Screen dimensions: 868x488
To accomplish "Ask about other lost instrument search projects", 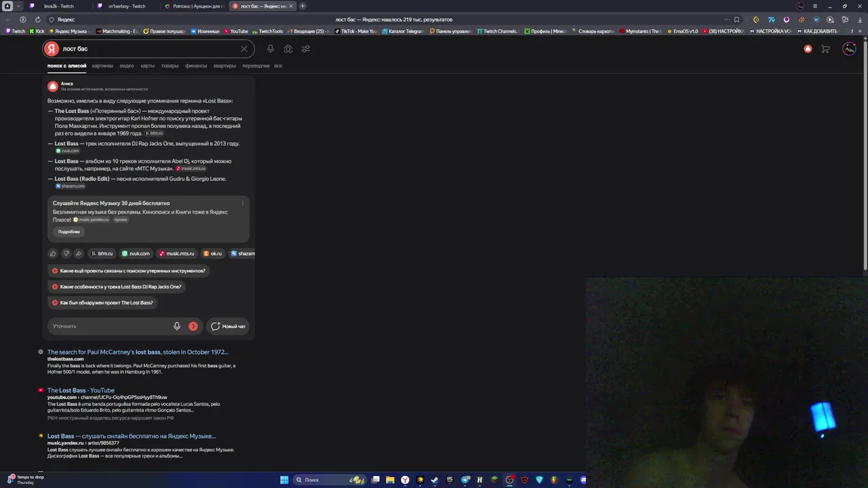I will point(128,270).
